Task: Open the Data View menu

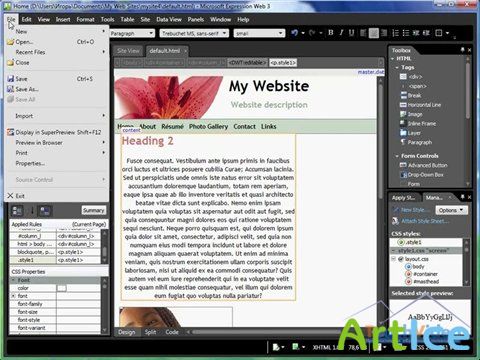Action: pos(169,19)
